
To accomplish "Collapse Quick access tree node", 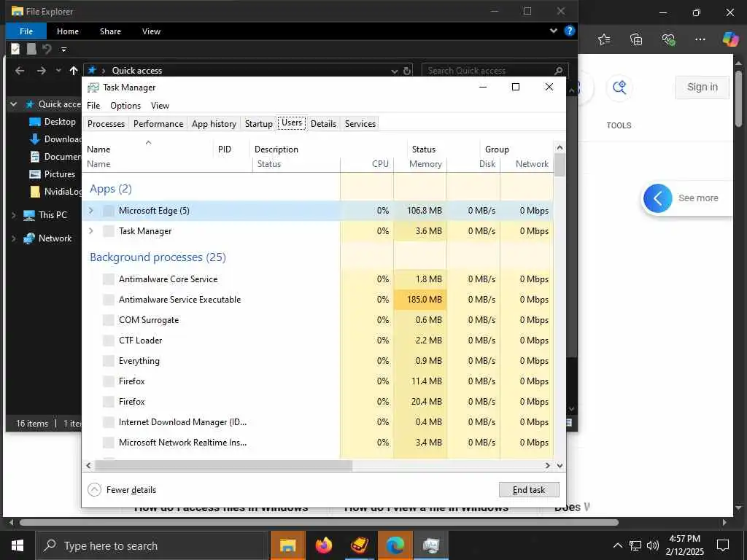I will coord(13,104).
